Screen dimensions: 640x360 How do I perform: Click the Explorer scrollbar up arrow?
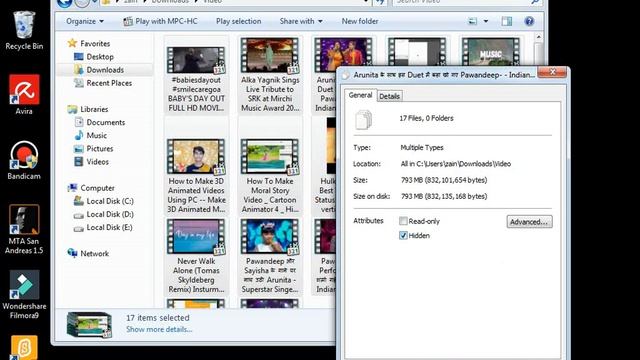pos(538,38)
